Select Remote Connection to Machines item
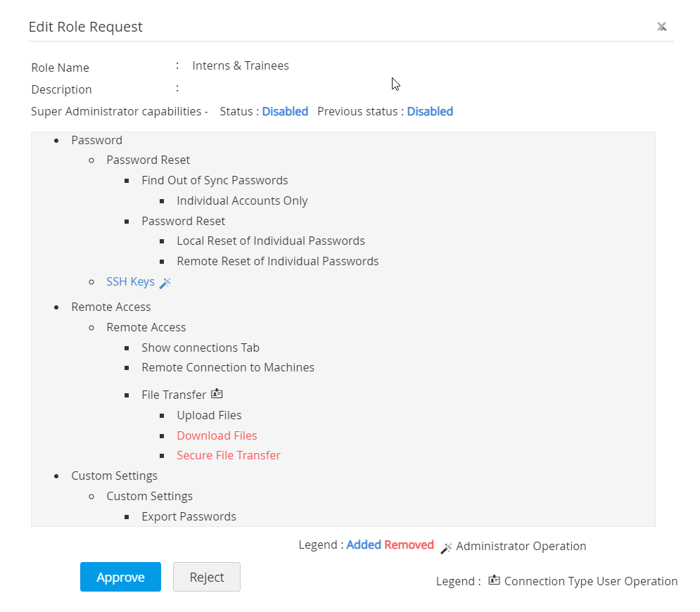The height and width of the screenshot is (612, 700). click(x=228, y=367)
